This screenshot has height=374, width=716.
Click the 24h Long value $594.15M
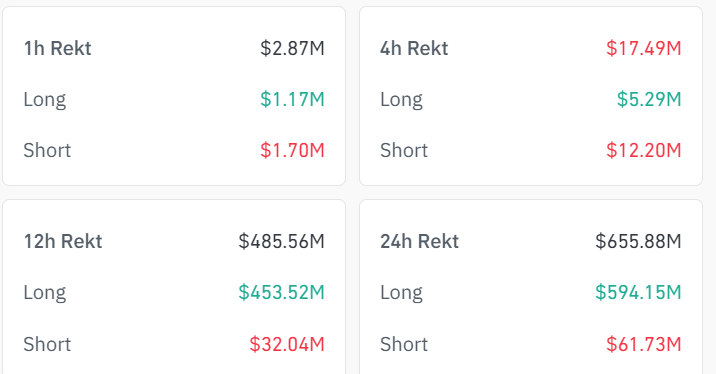tap(638, 292)
